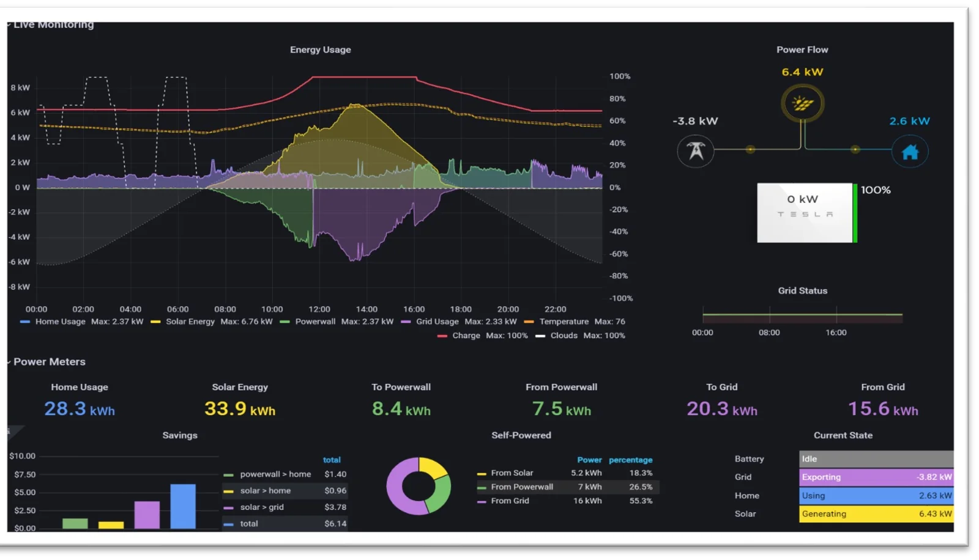Click the gray Idle battery status bar
979x560 pixels.
click(876, 459)
